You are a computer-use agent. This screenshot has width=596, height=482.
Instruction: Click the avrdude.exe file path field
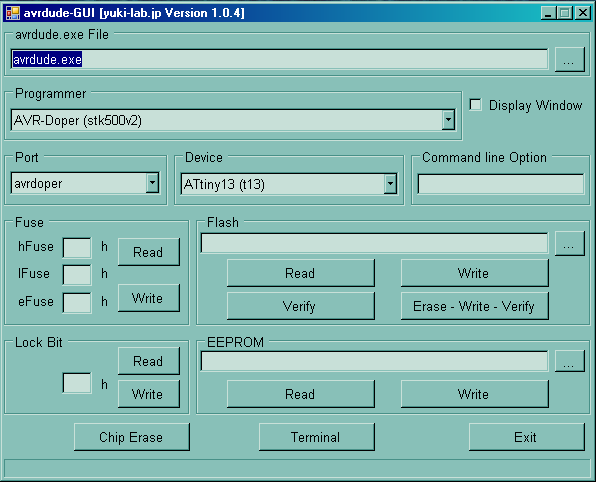[x=279, y=59]
